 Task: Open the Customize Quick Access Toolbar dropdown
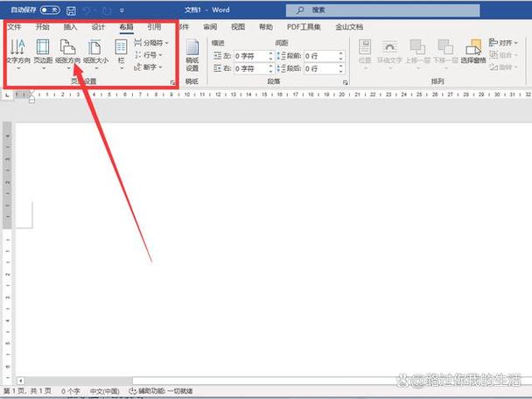point(122,10)
